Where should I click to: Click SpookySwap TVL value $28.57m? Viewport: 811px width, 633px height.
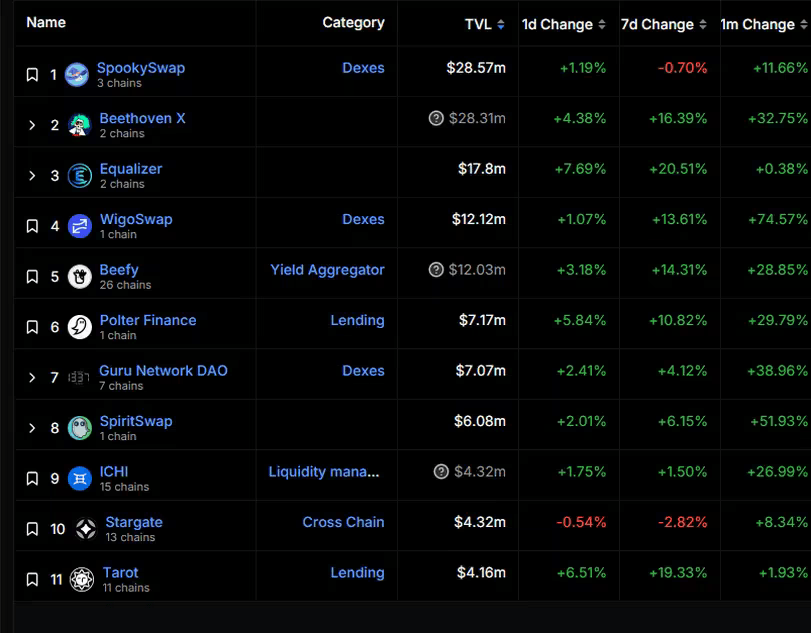coord(476,68)
